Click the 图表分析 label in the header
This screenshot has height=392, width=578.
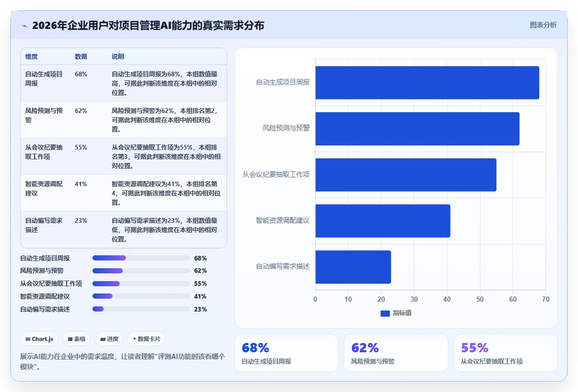click(543, 25)
